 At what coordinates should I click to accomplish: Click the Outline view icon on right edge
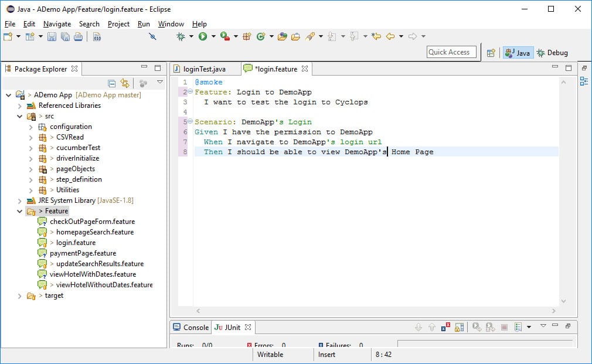click(584, 81)
